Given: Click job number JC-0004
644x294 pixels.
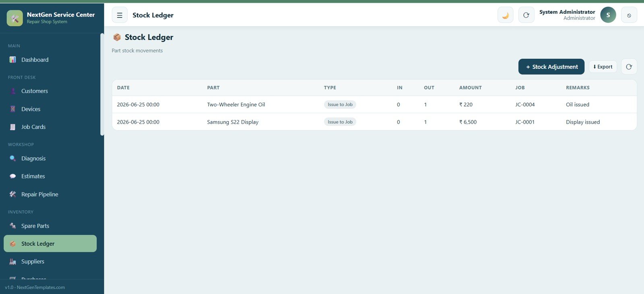Looking at the screenshot, I should click(x=525, y=105).
